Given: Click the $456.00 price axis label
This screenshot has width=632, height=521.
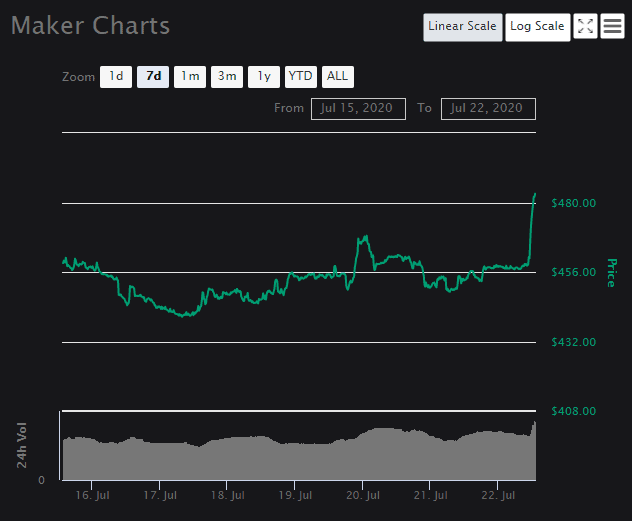Looking at the screenshot, I should 573,273.
